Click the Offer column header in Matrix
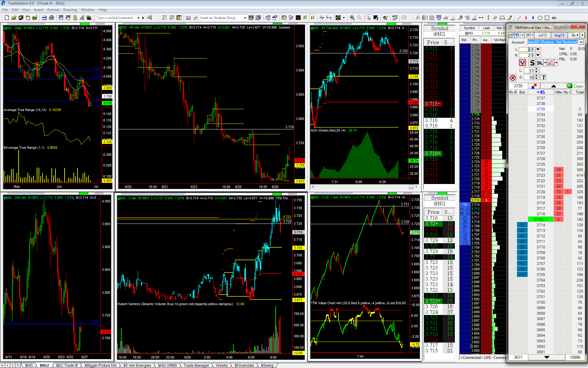The image size is (588, 368). (x=558, y=92)
